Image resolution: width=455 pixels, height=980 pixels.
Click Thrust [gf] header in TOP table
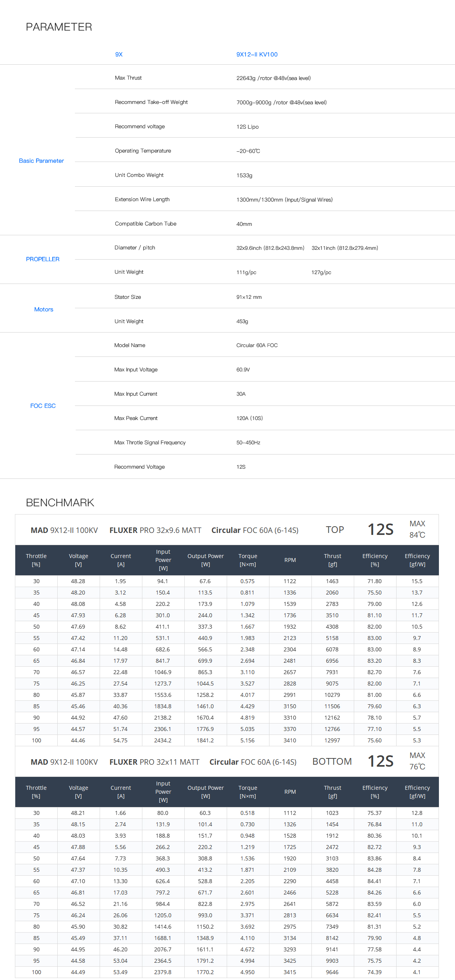tap(333, 560)
